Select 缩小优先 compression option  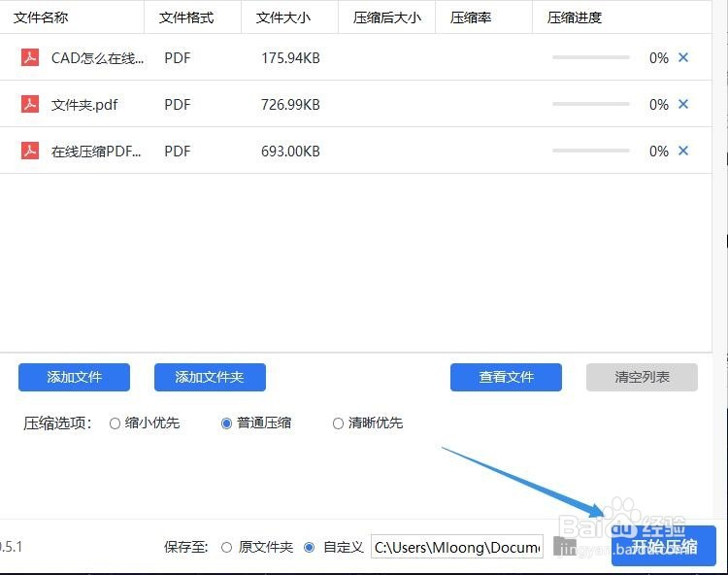point(115,423)
